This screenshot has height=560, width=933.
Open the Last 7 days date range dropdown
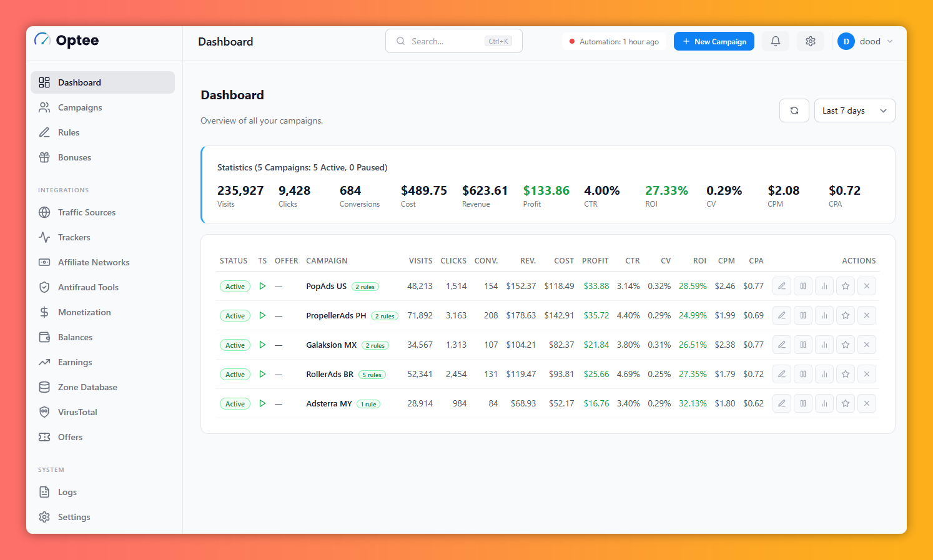(x=854, y=111)
